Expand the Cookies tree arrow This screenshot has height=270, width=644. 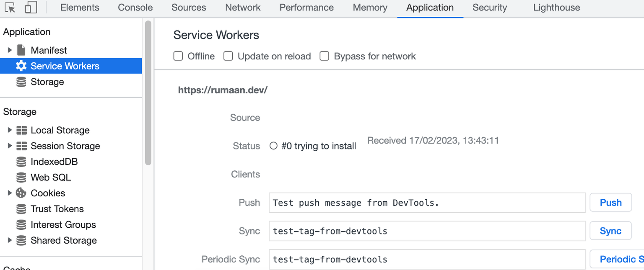pos(10,193)
